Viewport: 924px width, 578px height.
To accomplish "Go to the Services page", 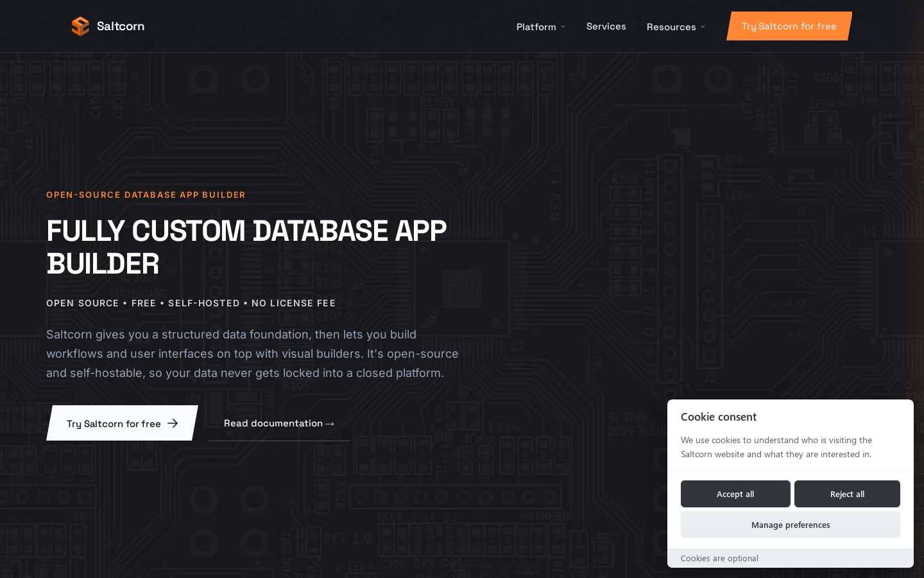I will pos(606,26).
